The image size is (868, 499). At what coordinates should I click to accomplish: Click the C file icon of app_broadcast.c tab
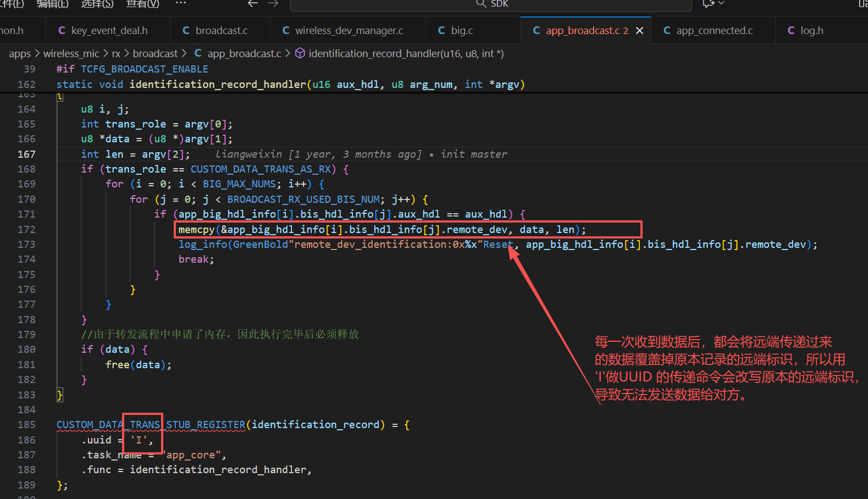537,31
